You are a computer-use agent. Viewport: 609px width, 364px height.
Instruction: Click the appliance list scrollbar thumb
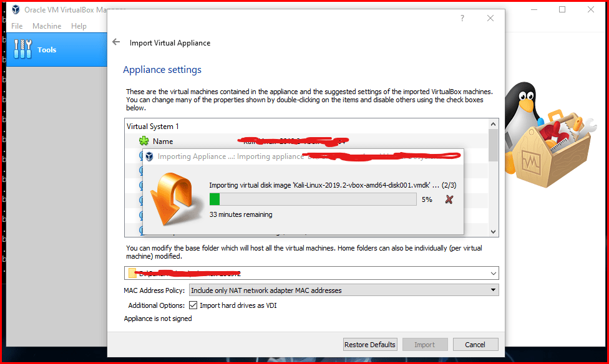[x=493, y=145]
